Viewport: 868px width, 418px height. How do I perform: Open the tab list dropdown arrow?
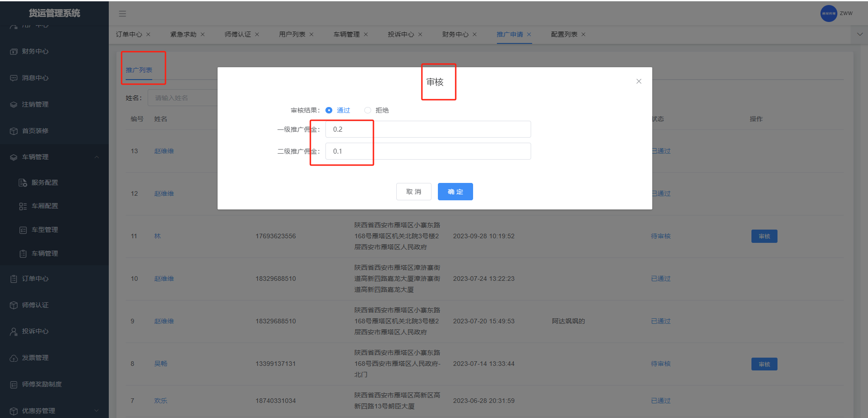coord(859,34)
